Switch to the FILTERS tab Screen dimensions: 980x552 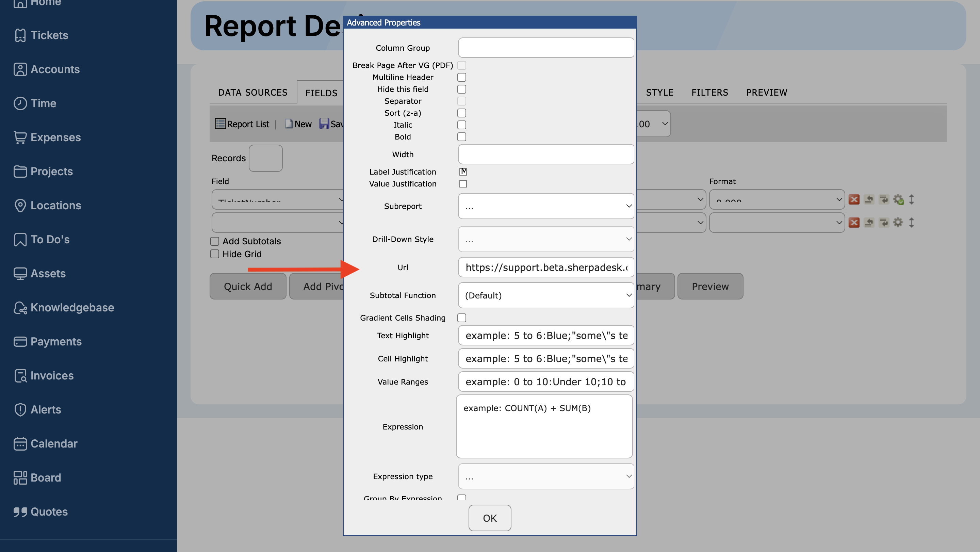(x=709, y=93)
